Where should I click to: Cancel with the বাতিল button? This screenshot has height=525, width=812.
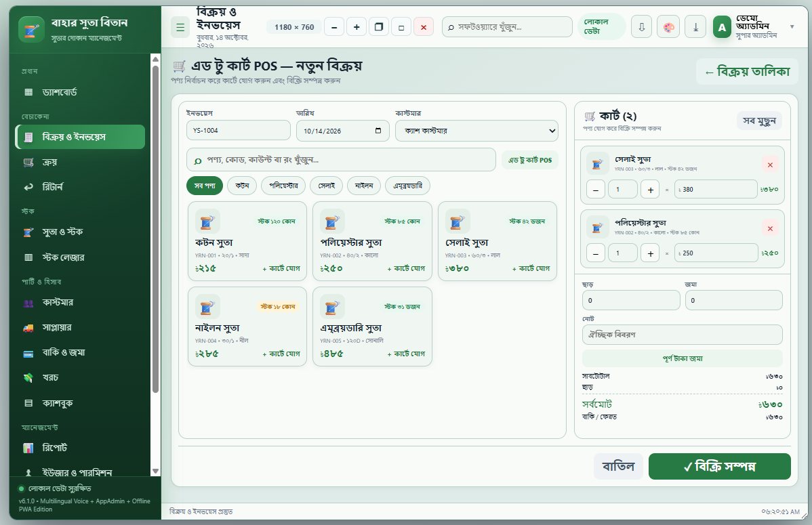pos(618,467)
